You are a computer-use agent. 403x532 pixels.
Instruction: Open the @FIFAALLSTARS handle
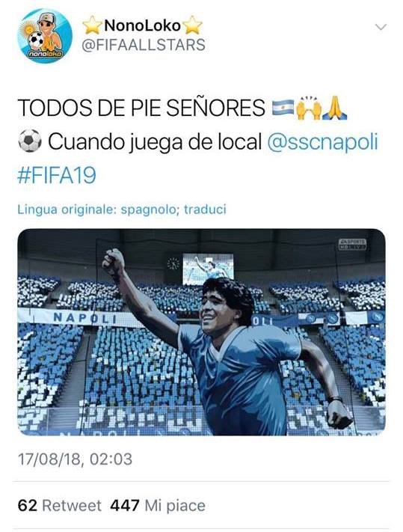[144, 45]
